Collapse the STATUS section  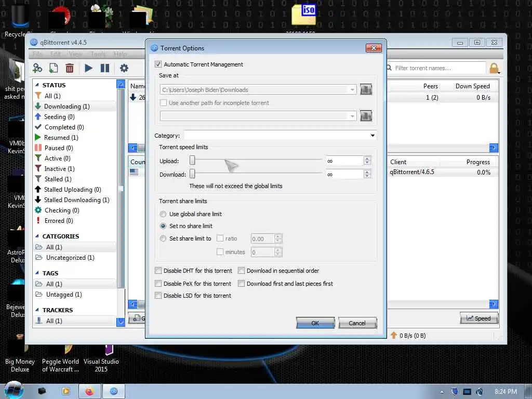pyautogui.click(x=37, y=85)
